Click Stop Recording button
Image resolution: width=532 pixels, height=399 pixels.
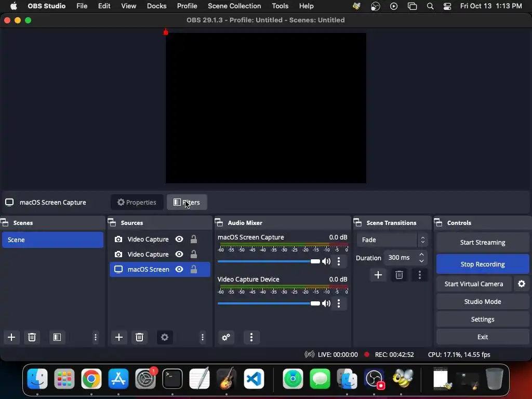point(483,264)
